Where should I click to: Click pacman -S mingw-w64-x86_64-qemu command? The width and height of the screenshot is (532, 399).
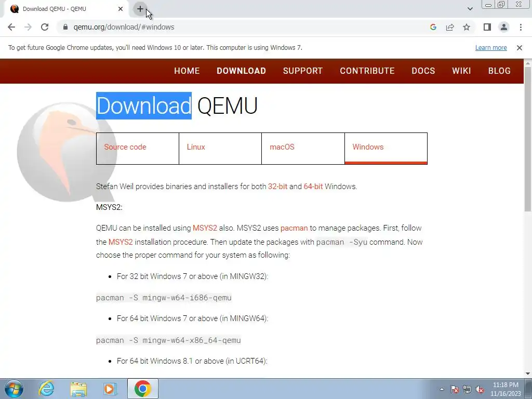tap(169, 340)
